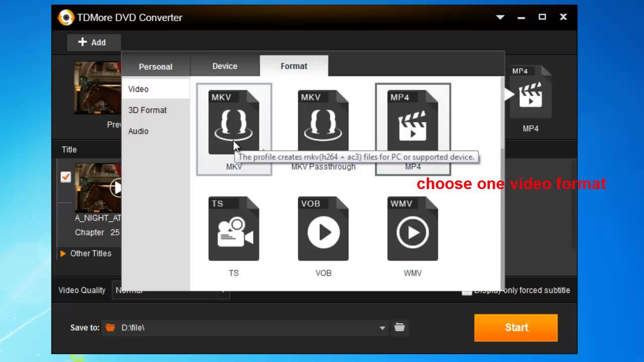Select the WMV format icon
Viewport: 644px width, 362px height.
pos(413,229)
